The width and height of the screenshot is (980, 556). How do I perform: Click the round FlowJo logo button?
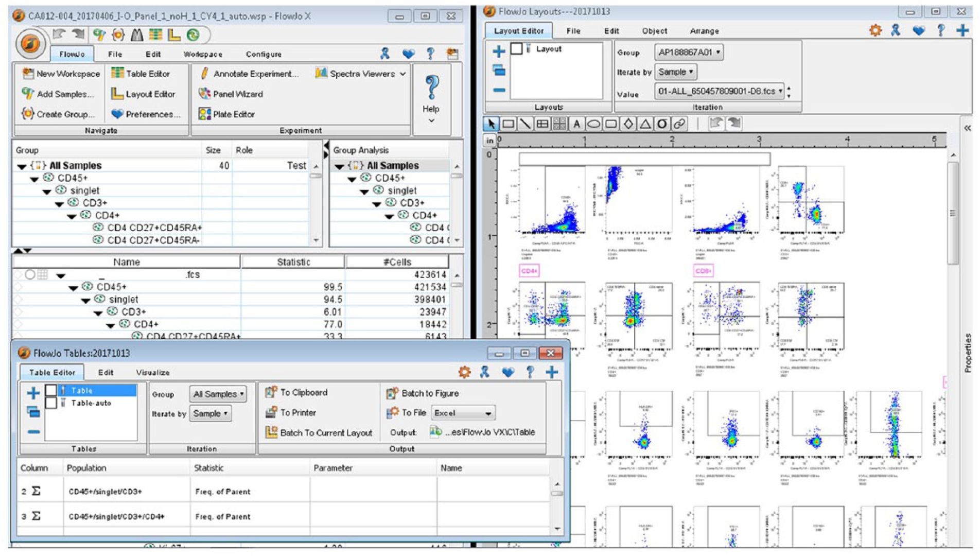click(30, 44)
